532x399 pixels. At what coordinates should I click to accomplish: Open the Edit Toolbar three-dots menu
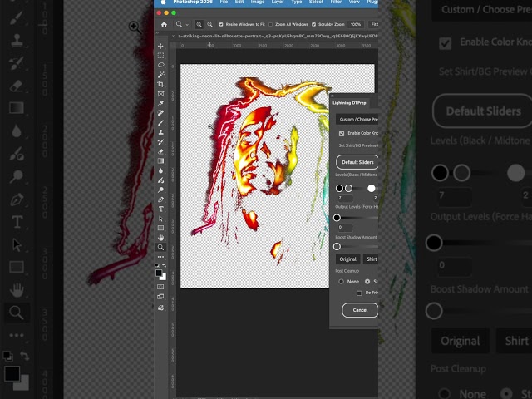tap(160, 257)
